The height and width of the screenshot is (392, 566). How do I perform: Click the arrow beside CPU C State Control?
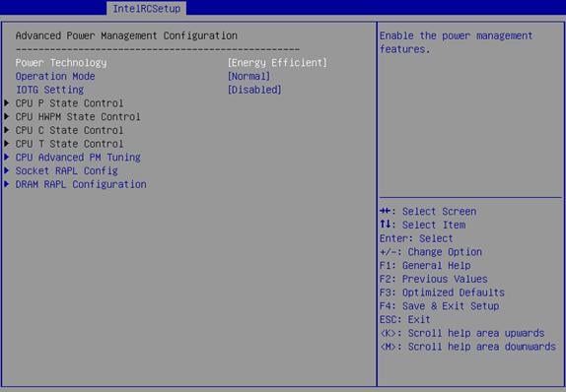[7, 130]
